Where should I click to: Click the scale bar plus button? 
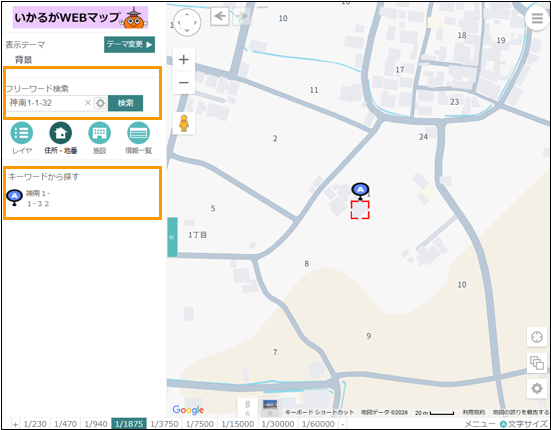click(x=15, y=424)
